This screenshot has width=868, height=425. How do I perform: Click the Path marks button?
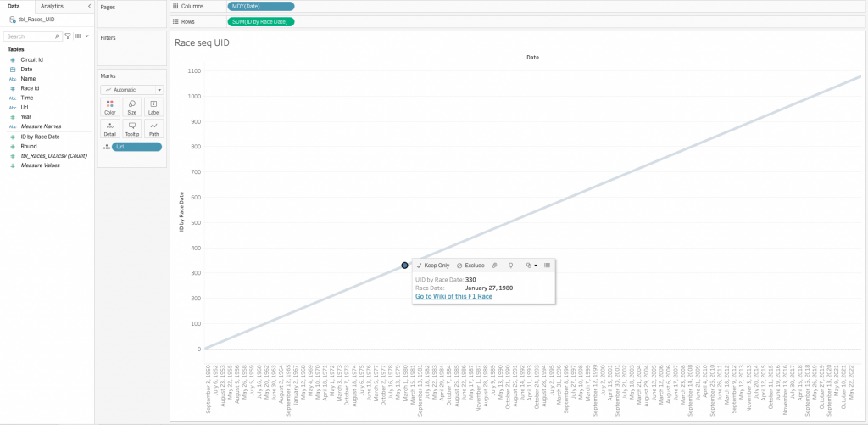coord(153,128)
